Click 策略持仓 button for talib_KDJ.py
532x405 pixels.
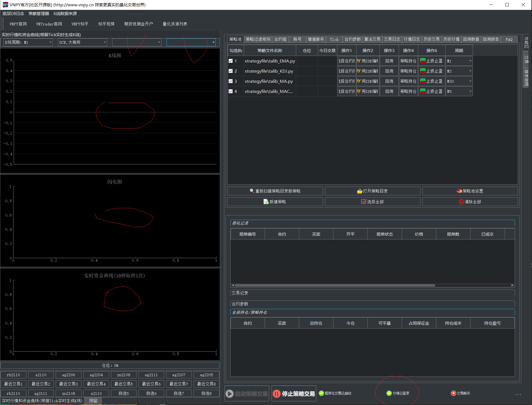(x=408, y=71)
